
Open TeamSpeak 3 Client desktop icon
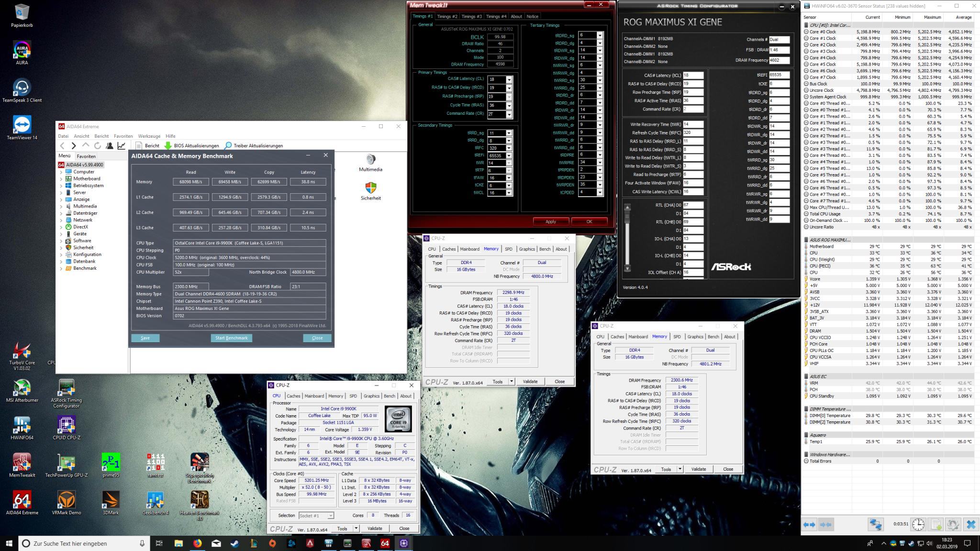click(22, 90)
